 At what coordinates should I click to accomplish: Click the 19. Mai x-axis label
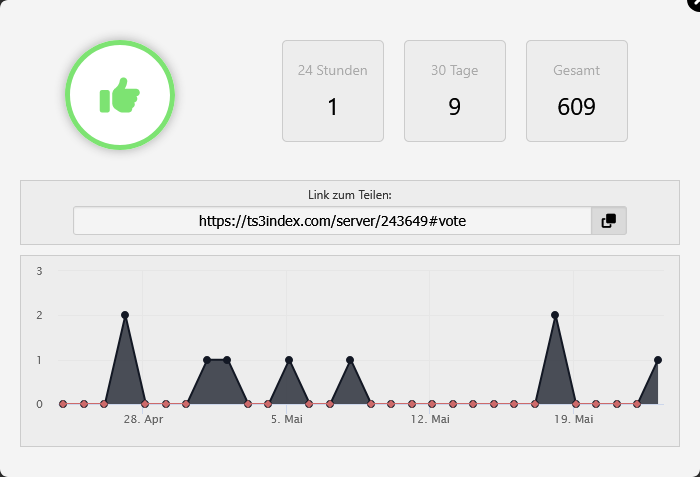574,419
